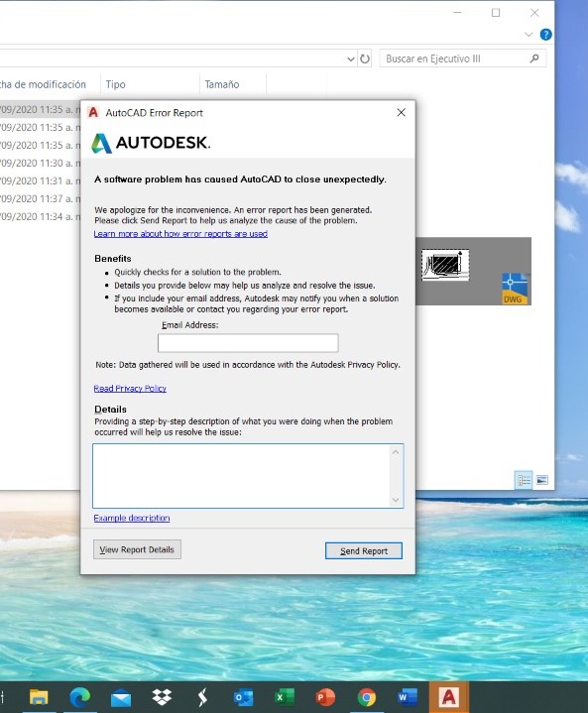588x713 pixels.
Task: Open PowerPoint from the taskbar
Action: pyautogui.click(x=325, y=697)
